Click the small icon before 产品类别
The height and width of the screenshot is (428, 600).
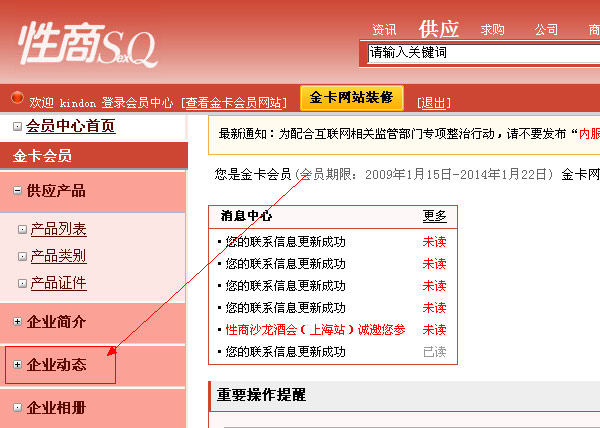tap(22, 256)
